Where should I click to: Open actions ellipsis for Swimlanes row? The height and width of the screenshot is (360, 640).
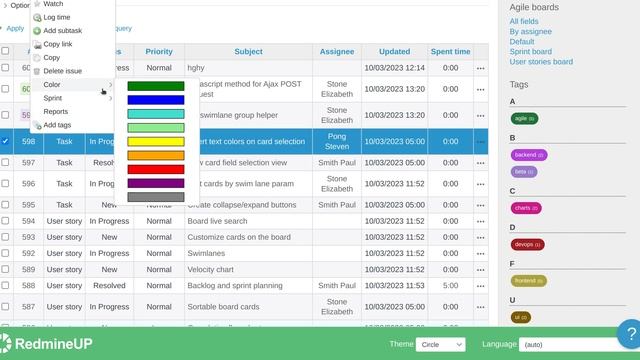480,254
